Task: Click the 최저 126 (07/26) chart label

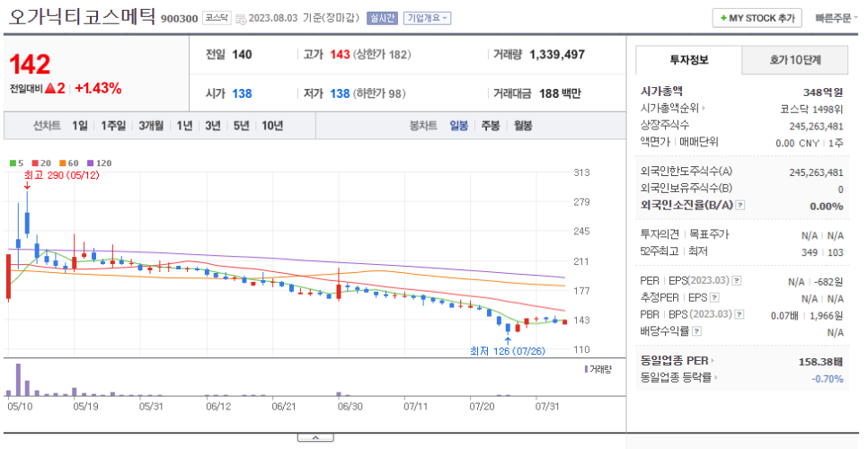Action: pyautogui.click(x=508, y=351)
